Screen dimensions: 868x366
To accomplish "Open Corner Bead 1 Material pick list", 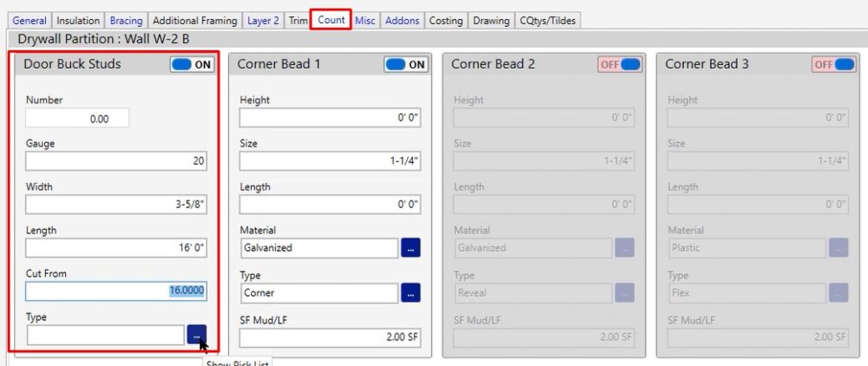I will pos(411,248).
